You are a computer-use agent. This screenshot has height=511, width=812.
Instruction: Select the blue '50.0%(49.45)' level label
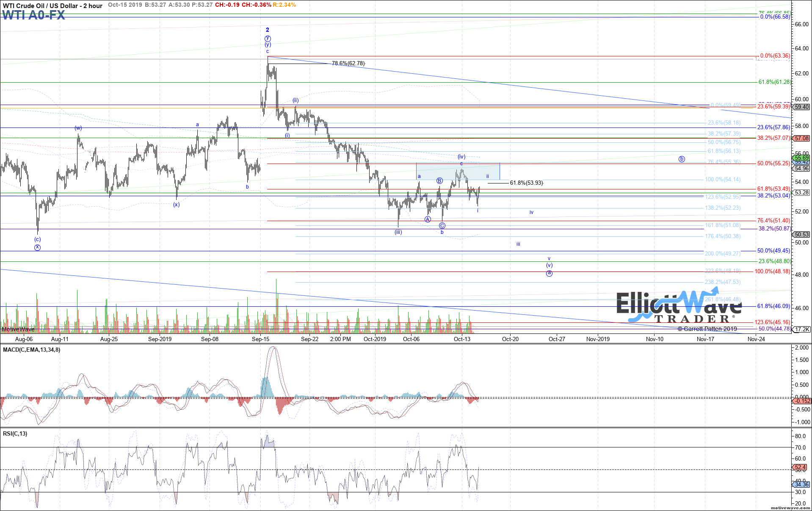tap(774, 250)
